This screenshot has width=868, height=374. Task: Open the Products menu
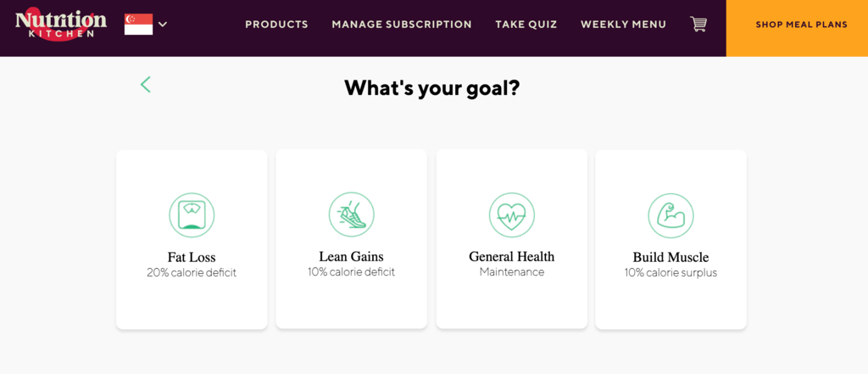pos(276,25)
